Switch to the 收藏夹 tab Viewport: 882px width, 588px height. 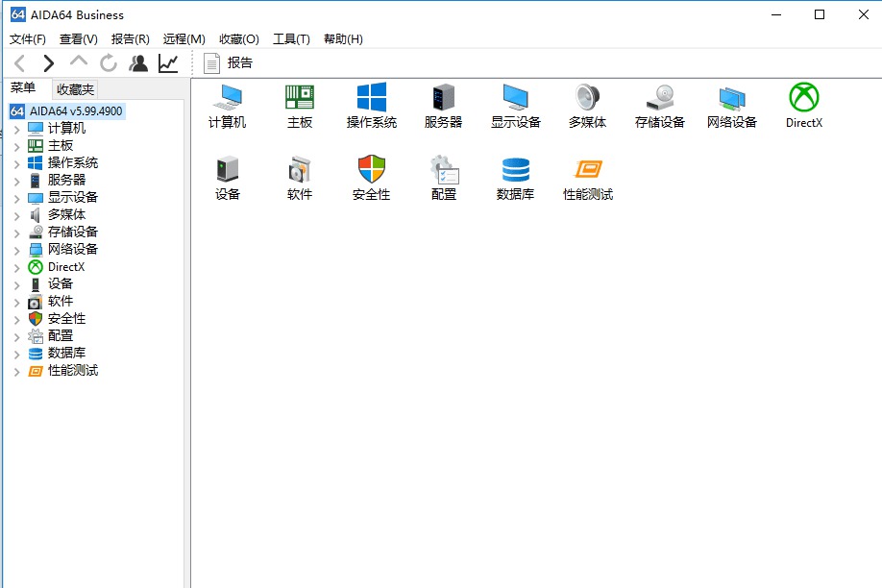(x=75, y=89)
